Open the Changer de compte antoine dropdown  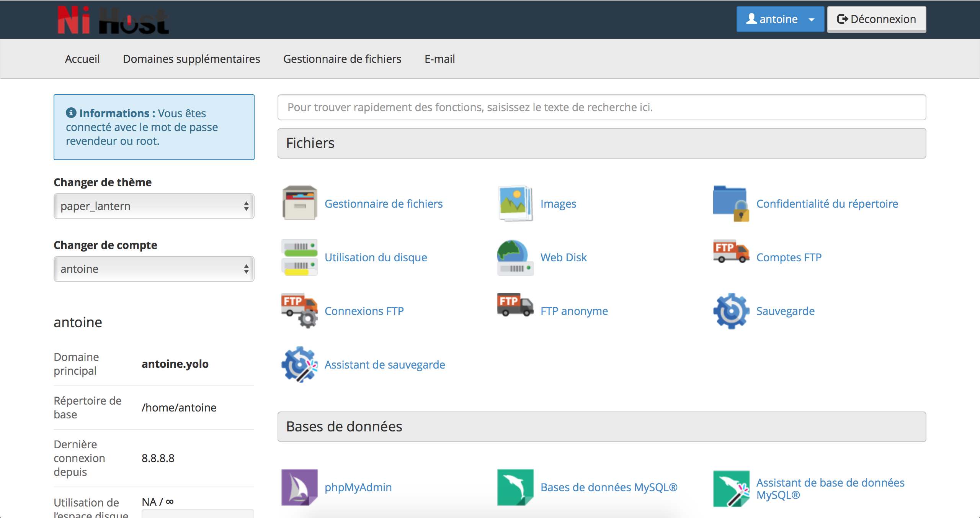pyautogui.click(x=154, y=269)
